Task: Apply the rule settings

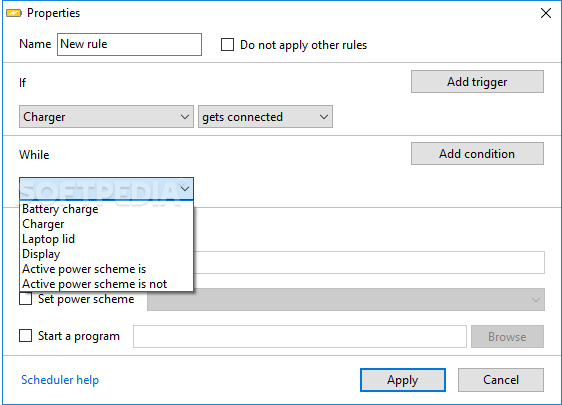Action: (x=403, y=380)
